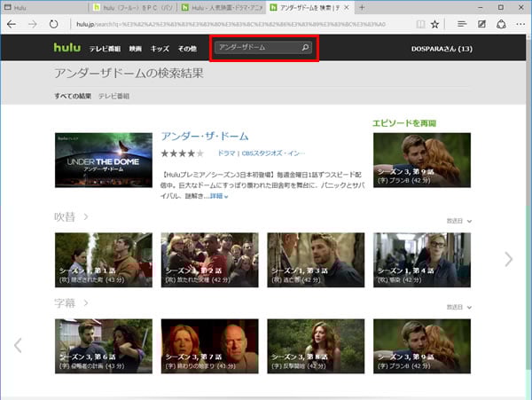The height and width of the screenshot is (400, 532).
Task: Click the ドラマ genre link
Action: (x=226, y=153)
